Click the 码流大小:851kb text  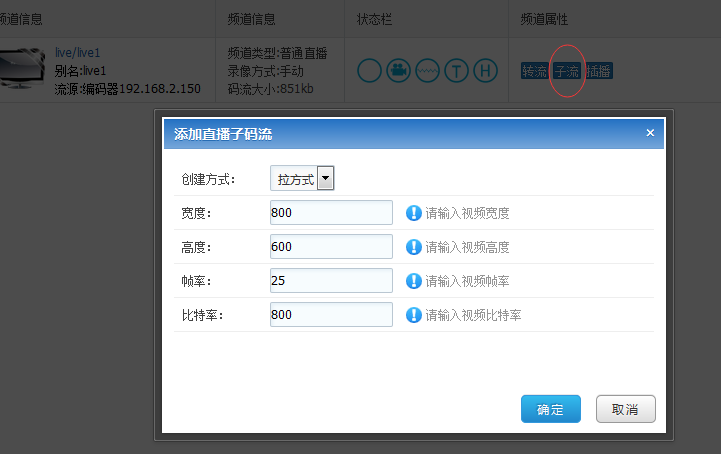pos(270,88)
